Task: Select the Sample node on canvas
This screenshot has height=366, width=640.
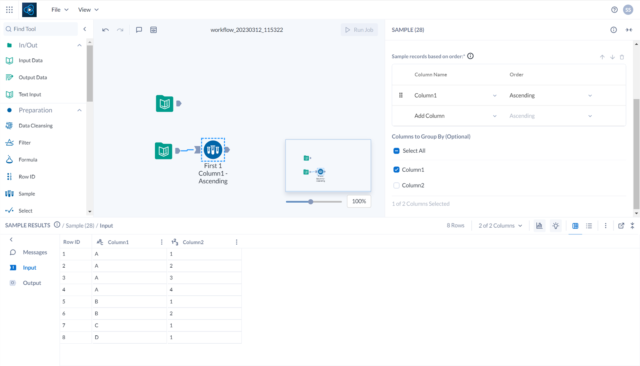Action: pyautogui.click(x=213, y=150)
